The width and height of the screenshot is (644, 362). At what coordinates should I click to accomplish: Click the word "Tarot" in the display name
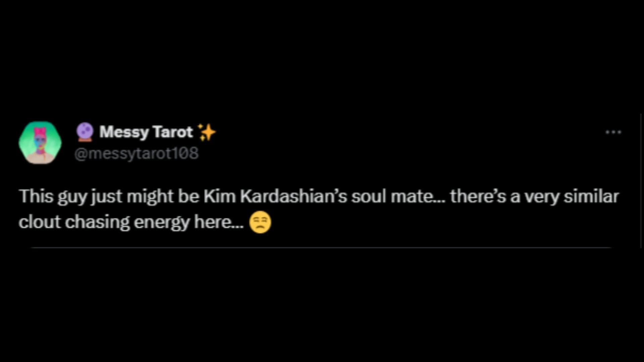point(173,132)
